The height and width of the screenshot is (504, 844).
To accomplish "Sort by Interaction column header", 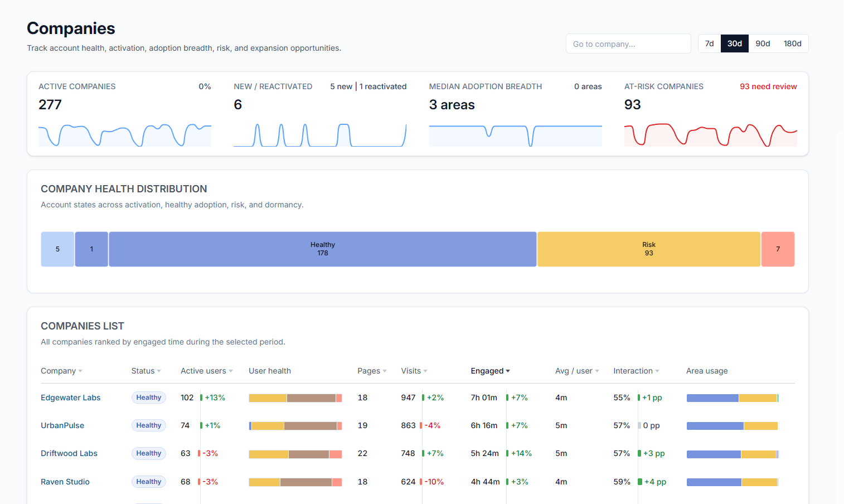I will tap(636, 371).
